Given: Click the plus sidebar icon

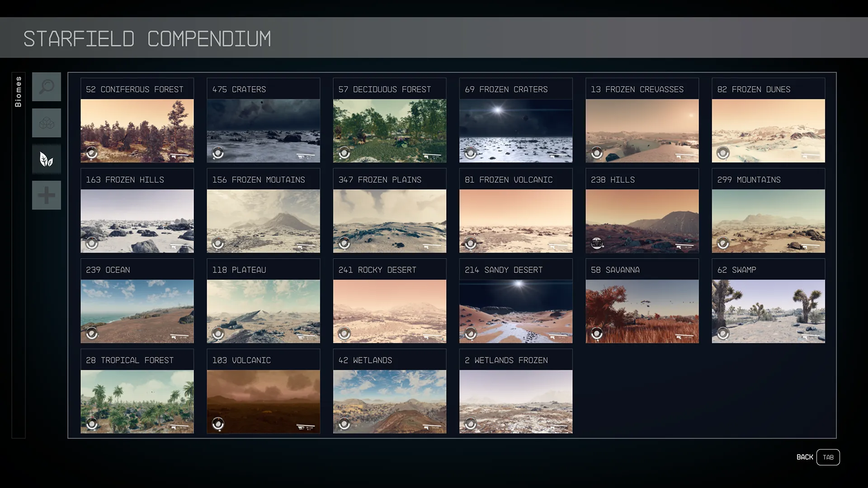Looking at the screenshot, I should click(47, 195).
